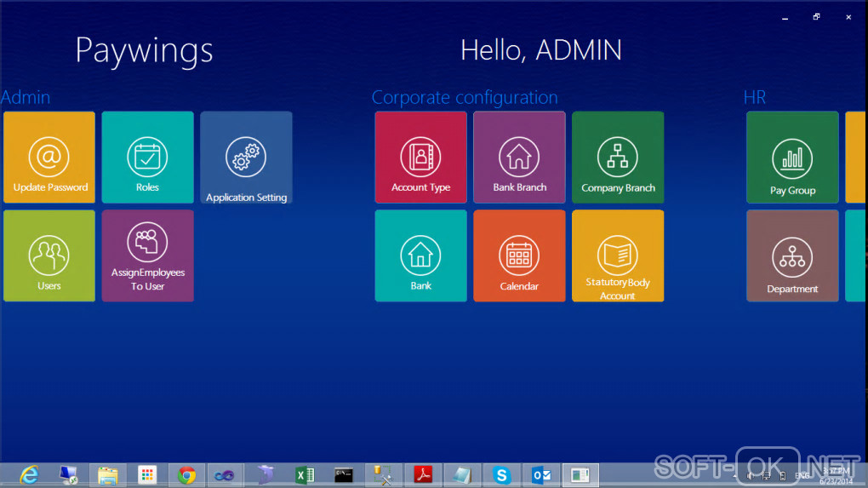This screenshot has width=868, height=488.
Task: Open the Bank Branch tile
Action: (519, 158)
